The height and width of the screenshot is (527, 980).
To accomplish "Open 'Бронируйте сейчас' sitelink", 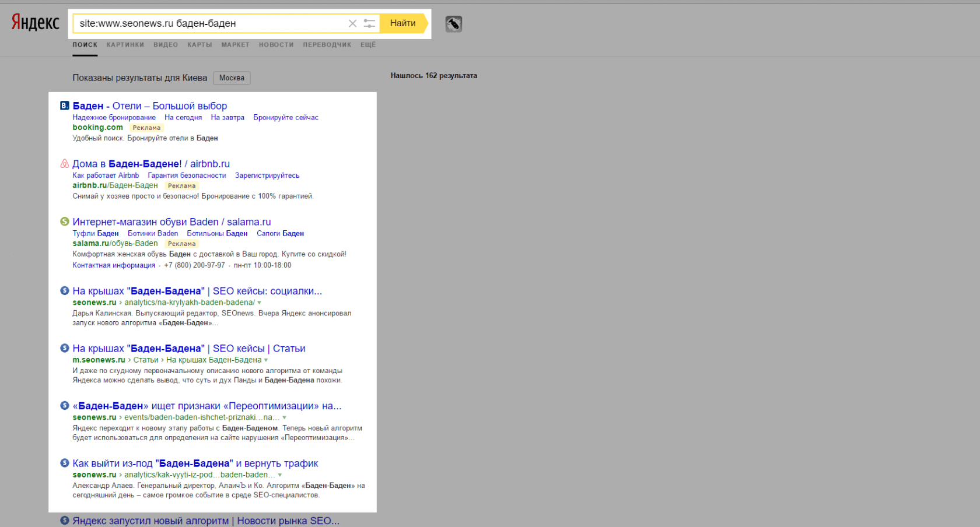I will 286,118.
